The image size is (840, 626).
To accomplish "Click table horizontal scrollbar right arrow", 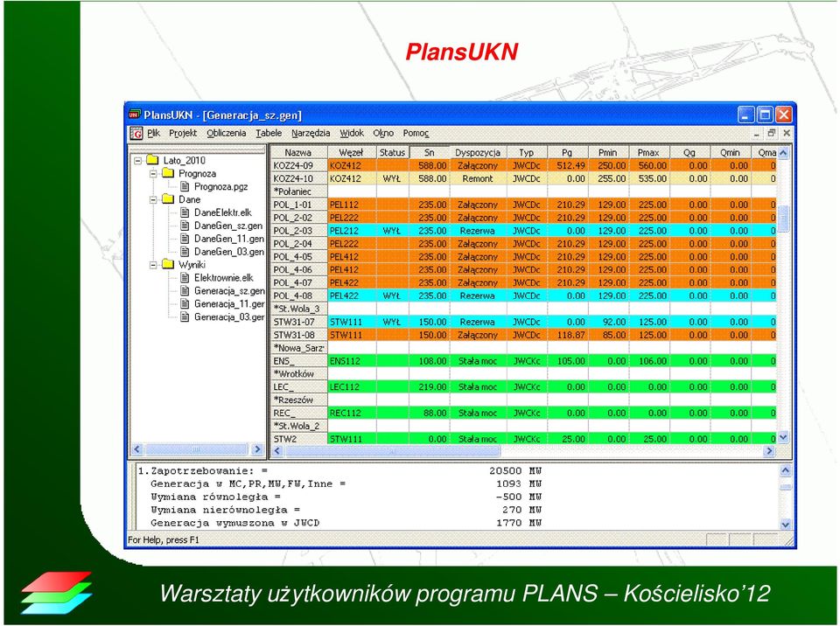I will [x=769, y=451].
